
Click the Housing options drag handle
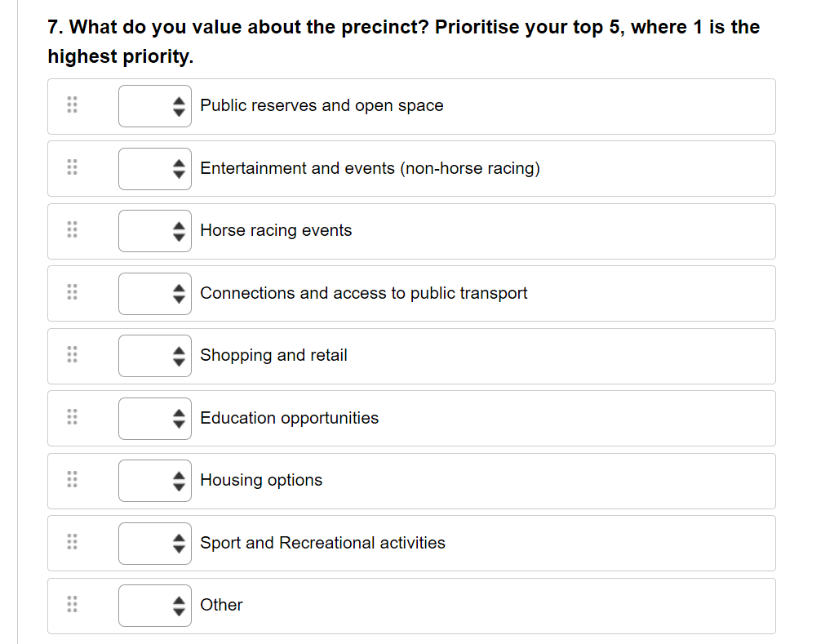tap(72, 480)
